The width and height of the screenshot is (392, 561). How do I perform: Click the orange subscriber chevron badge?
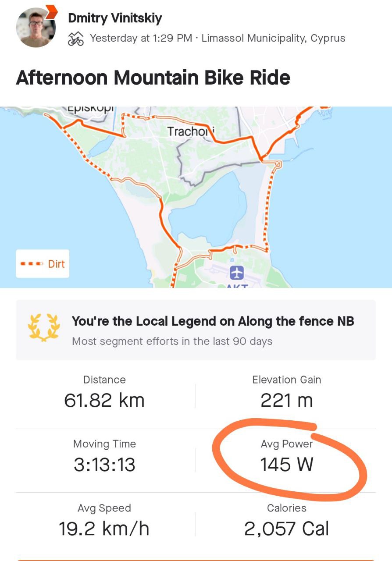click(52, 11)
